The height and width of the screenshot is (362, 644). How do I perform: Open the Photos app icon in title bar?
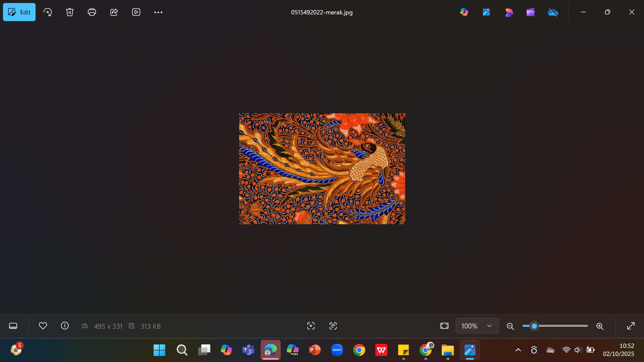click(x=486, y=12)
